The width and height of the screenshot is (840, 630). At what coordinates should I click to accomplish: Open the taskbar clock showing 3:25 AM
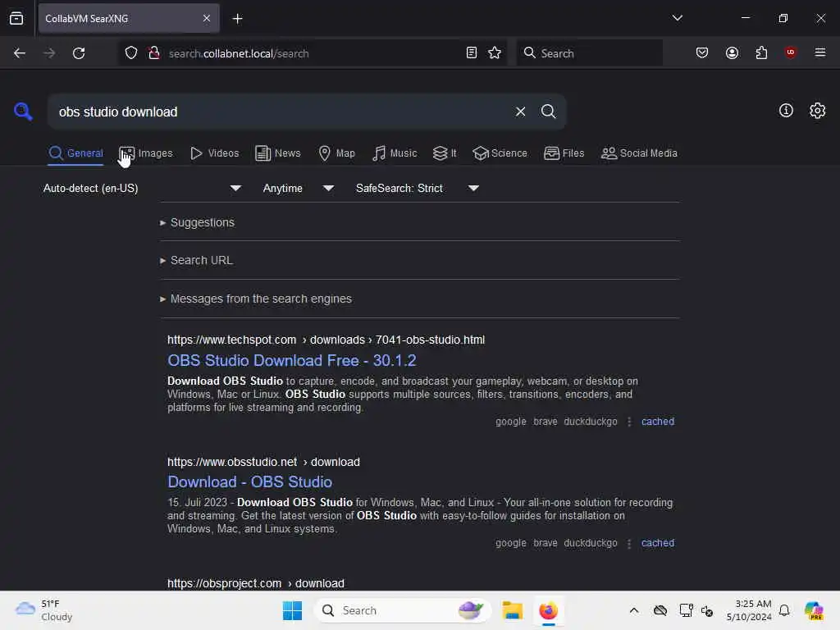(x=749, y=610)
